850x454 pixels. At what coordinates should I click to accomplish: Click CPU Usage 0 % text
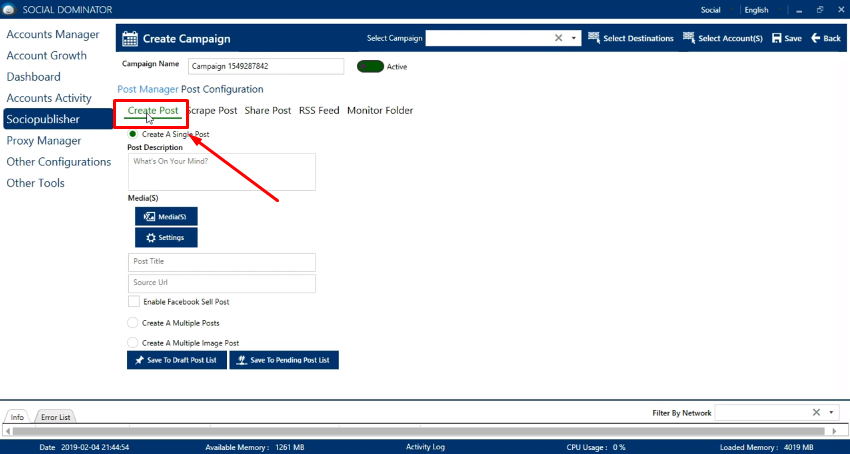click(596, 447)
